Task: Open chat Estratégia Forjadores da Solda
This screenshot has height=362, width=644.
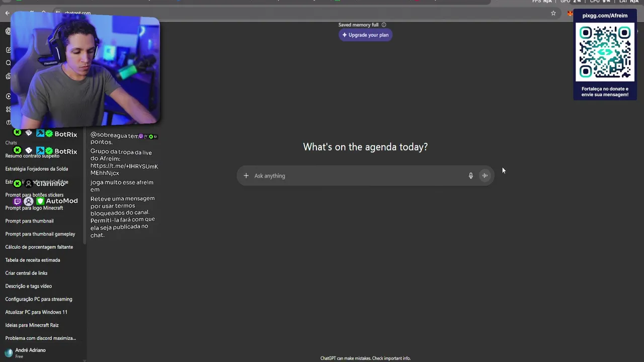Action: (x=37, y=169)
